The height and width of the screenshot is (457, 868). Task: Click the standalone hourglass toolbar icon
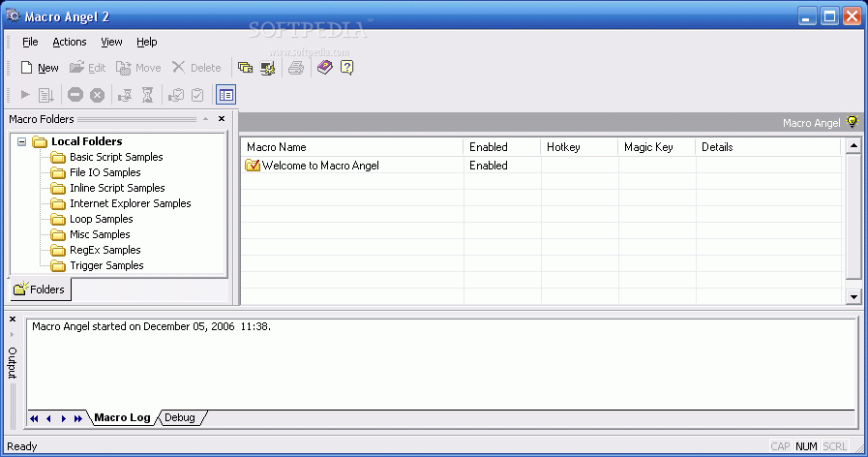(x=147, y=95)
